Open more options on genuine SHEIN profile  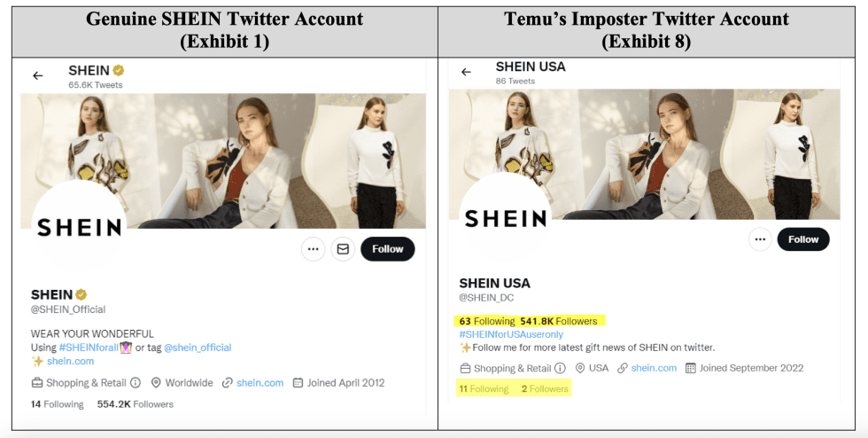coord(313,249)
